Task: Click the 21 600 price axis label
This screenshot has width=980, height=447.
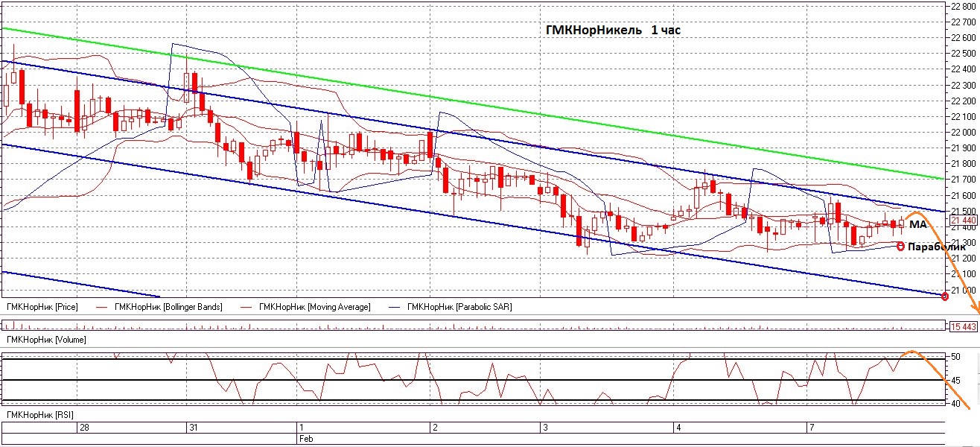Action: tap(964, 195)
